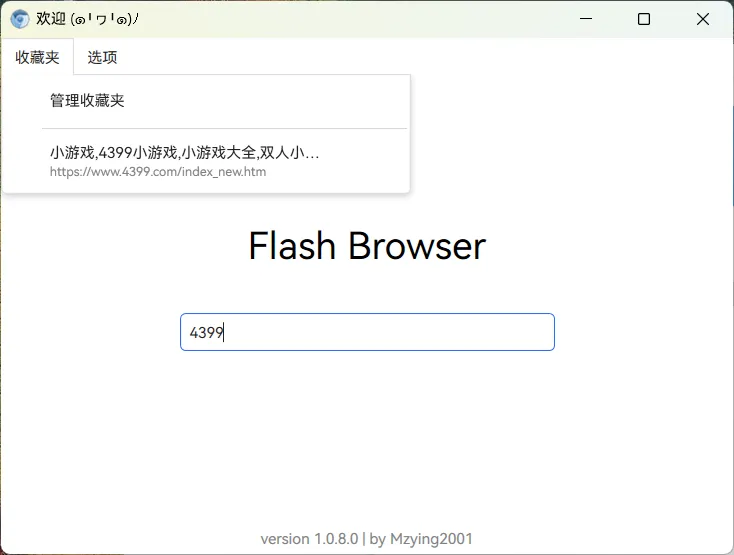Close the Flash Browser window
This screenshot has width=734, height=555.
click(x=703, y=19)
